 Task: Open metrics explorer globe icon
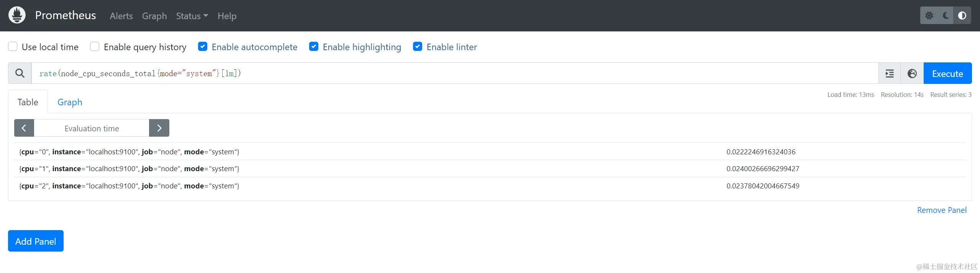[x=912, y=74]
